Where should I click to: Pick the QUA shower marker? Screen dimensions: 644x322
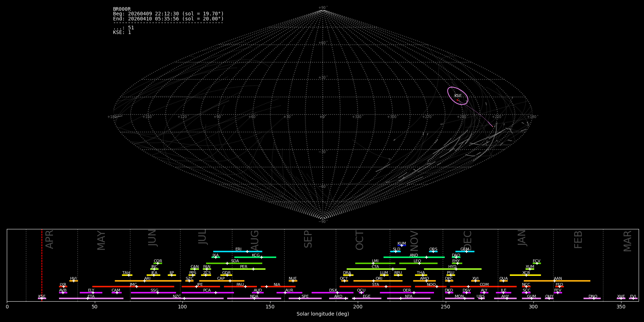tap(503, 281)
